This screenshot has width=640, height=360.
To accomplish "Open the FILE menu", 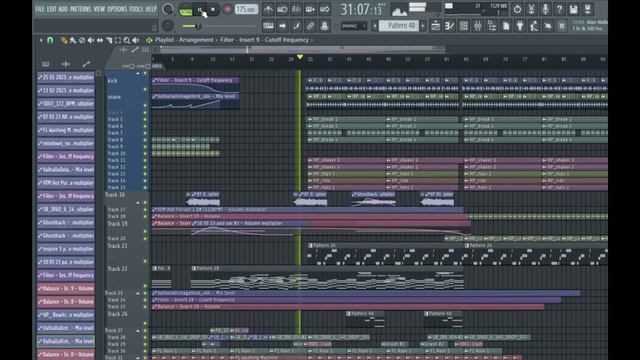I will pos(40,9).
